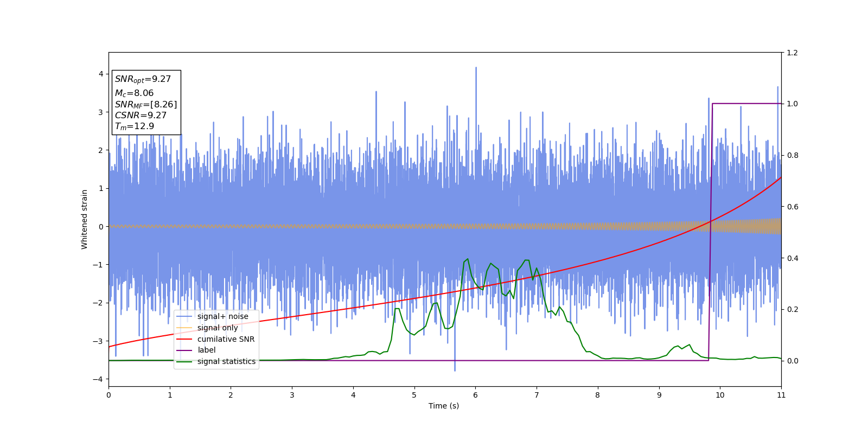Click x-axis tick label 11

(x=781, y=395)
